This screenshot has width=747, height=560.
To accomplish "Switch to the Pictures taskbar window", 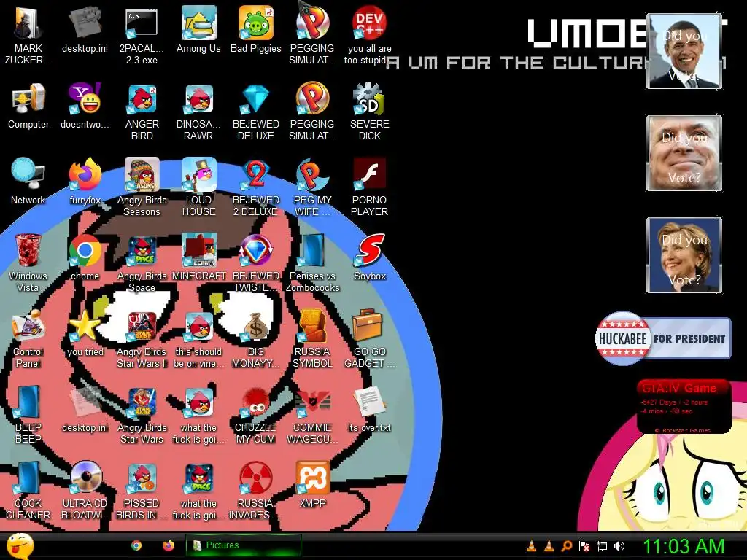I will point(244,545).
